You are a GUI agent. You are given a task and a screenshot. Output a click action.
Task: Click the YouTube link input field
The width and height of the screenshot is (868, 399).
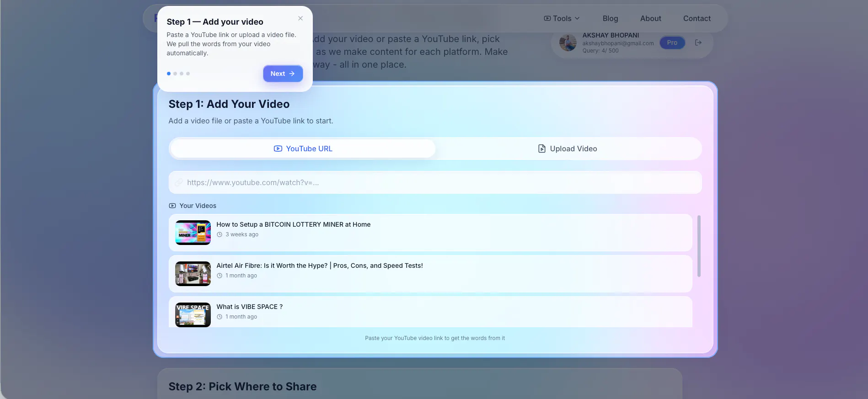point(435,182)
